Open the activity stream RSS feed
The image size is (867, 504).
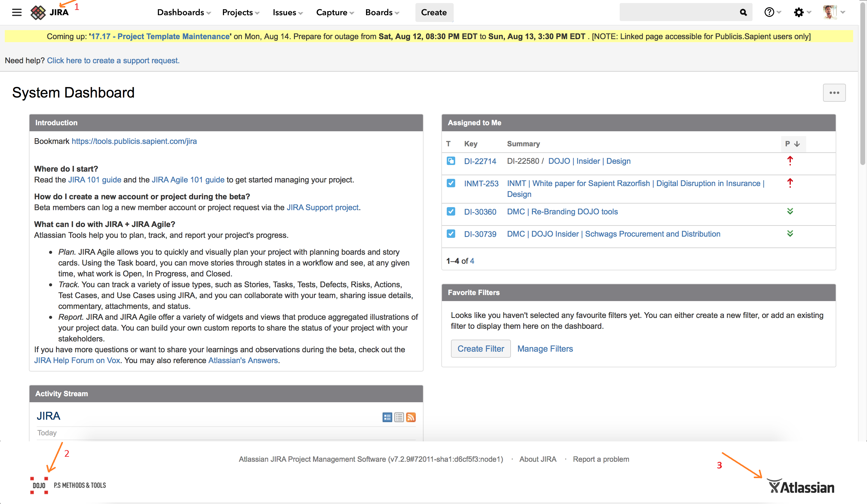click(411, 417)
